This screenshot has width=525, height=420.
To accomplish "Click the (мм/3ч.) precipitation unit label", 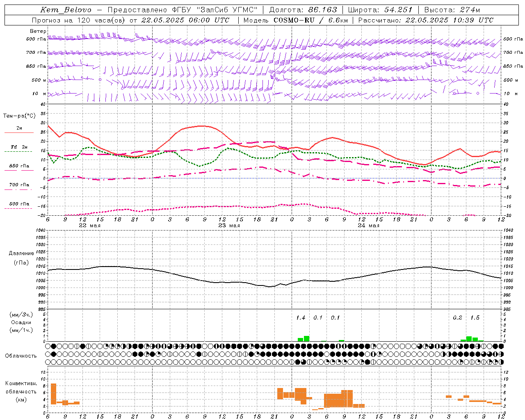I will click(x=21, y=315).
